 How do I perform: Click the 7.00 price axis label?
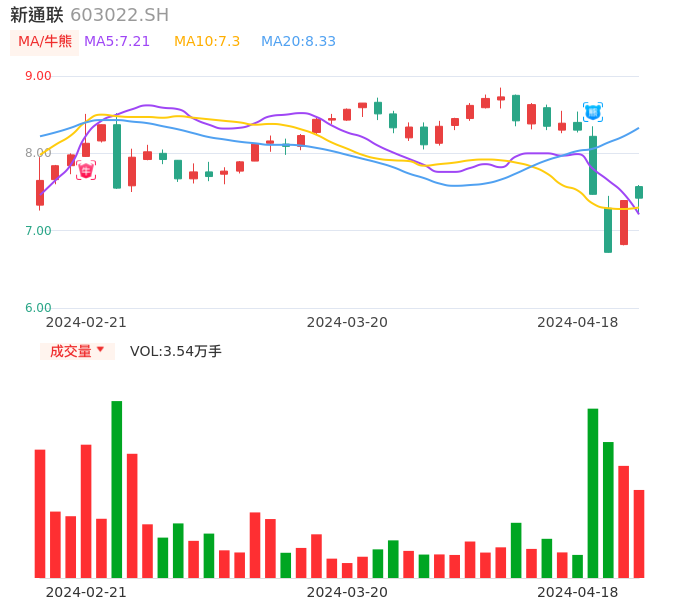[x=38, y=231]
